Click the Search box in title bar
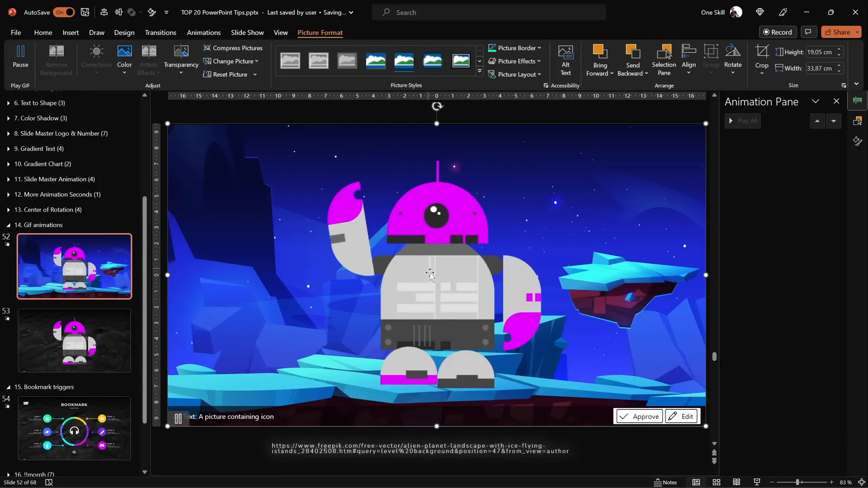 point(489,12)
